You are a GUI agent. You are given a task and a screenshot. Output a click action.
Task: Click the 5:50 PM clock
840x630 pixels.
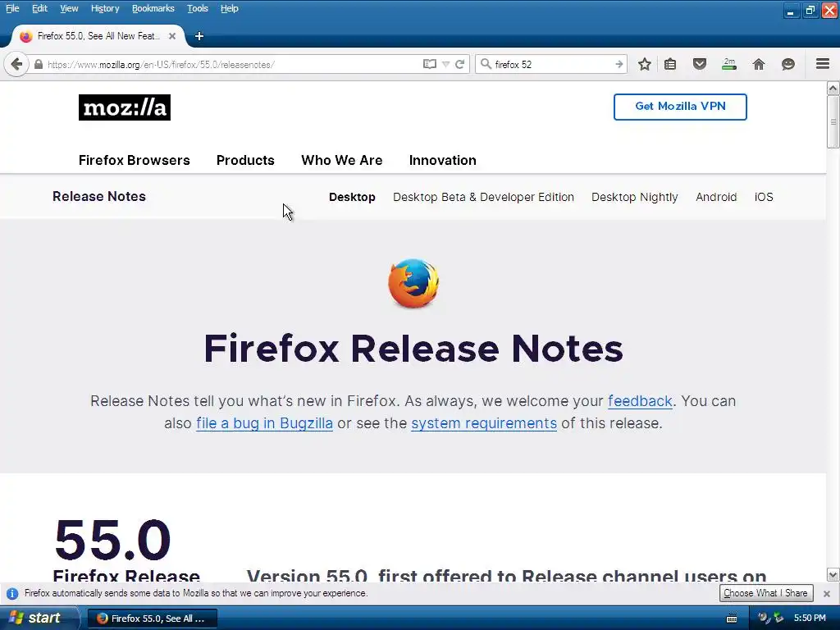pos(810,619)
